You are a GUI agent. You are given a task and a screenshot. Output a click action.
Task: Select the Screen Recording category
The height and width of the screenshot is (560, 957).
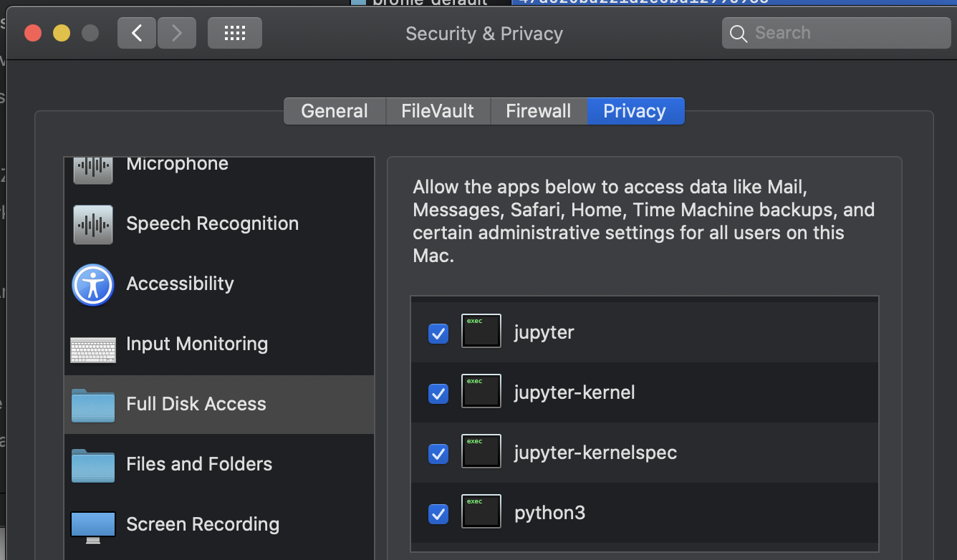(203, 524)
